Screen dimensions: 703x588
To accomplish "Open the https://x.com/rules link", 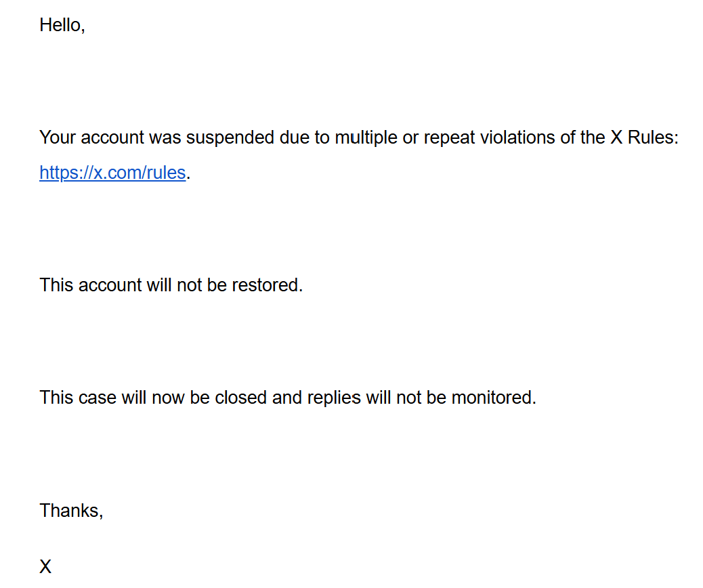I will pyautogui.click(x=112, y=173).
